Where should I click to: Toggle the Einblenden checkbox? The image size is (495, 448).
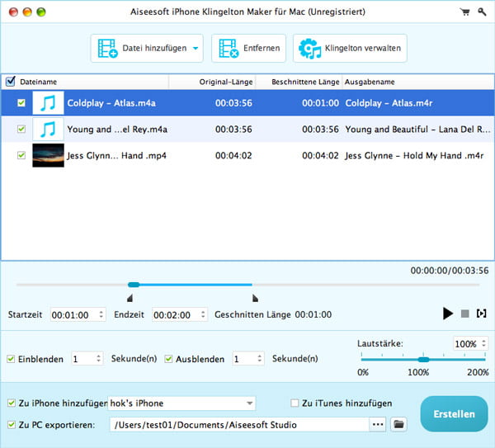pos(11,359)
